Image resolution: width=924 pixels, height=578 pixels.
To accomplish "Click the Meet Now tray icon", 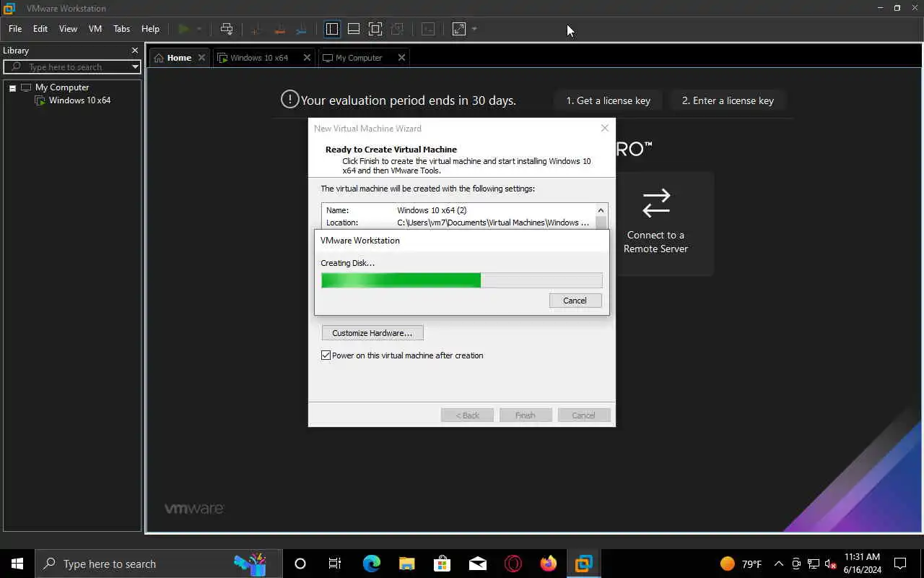I will point(796,564).
